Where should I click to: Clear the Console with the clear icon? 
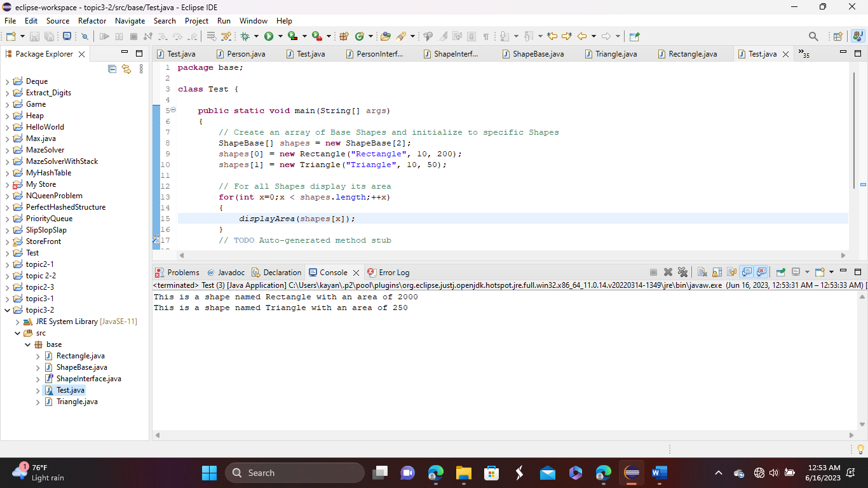702,272
